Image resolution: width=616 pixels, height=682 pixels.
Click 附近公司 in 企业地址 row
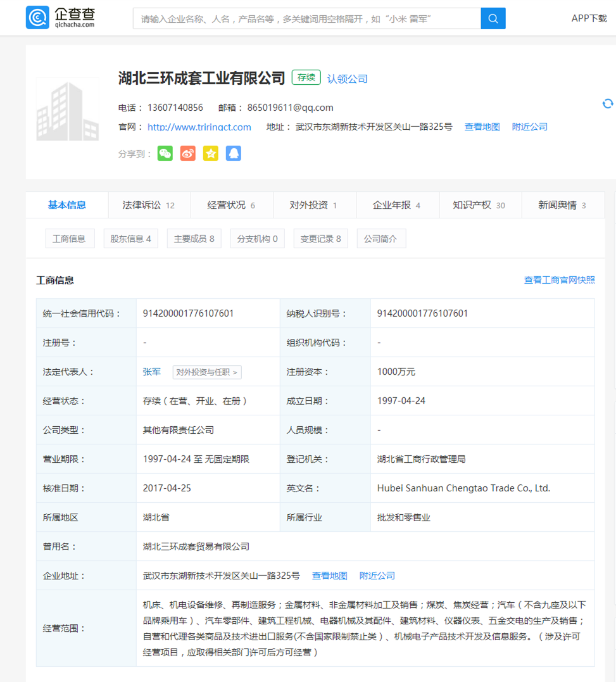[x=377, y=576]
